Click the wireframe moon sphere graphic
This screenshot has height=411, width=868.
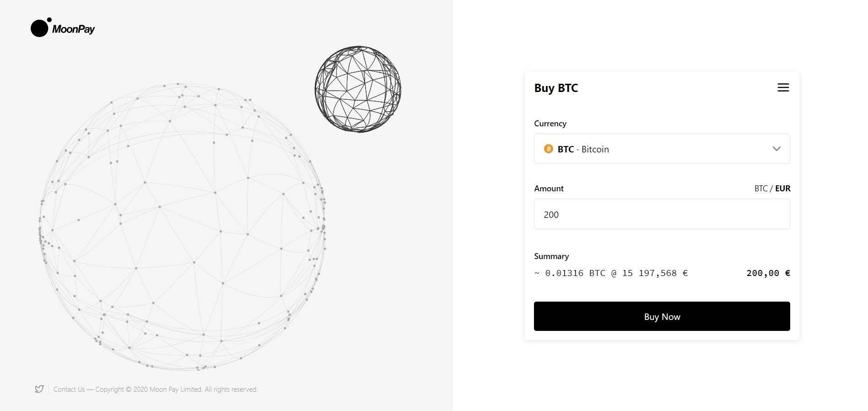pyautogui.click(x=358, y=88)
